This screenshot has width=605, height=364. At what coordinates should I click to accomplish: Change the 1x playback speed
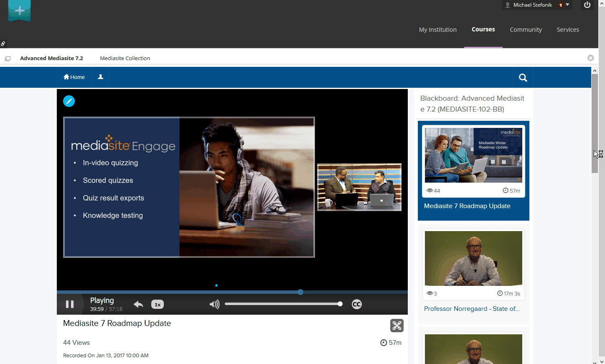[158, 305]
